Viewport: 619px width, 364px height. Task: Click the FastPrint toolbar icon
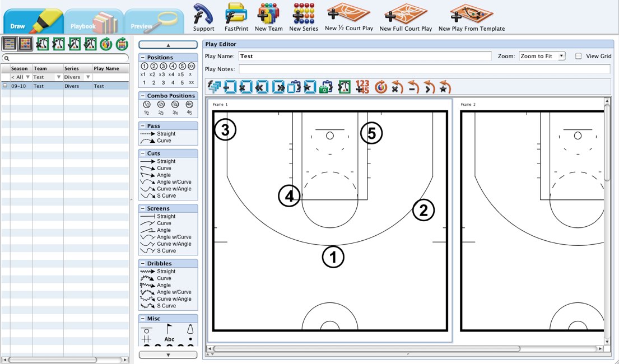(236, 16)
